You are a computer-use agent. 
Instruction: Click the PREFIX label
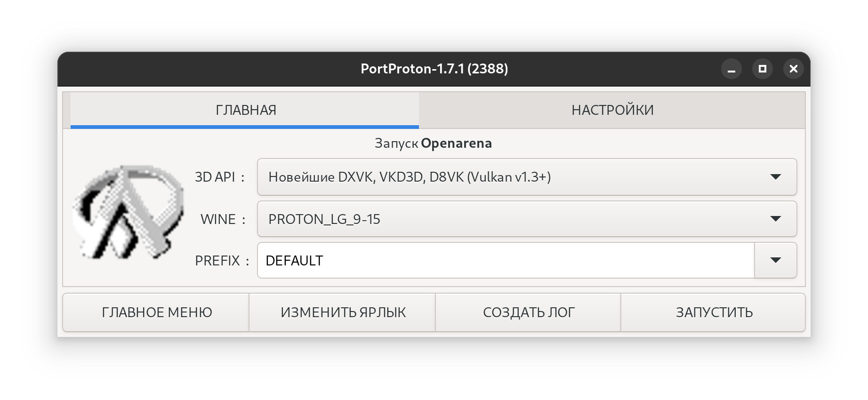(222, 260)
